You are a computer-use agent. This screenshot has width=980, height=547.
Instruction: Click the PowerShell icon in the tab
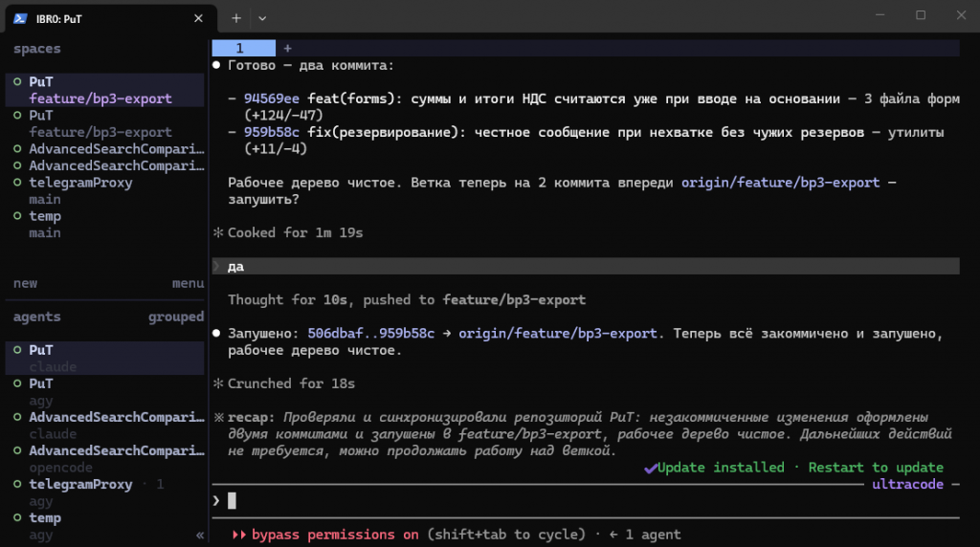20,19
